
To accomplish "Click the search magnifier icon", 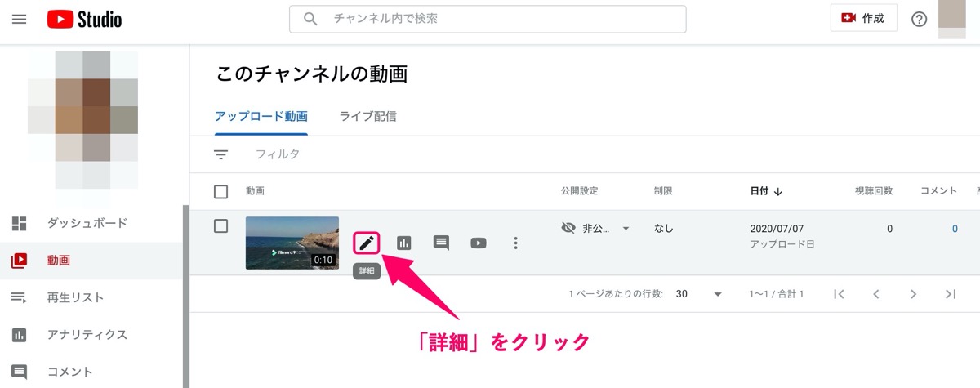I will (x=310, y=19).
